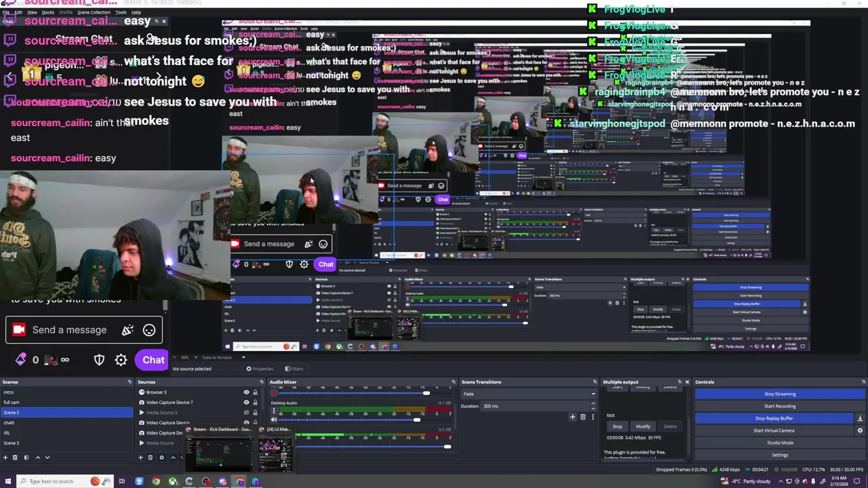Remove selected scene using Scenes trash icon
The image size is (868, 488).
(x=16, y=457)
